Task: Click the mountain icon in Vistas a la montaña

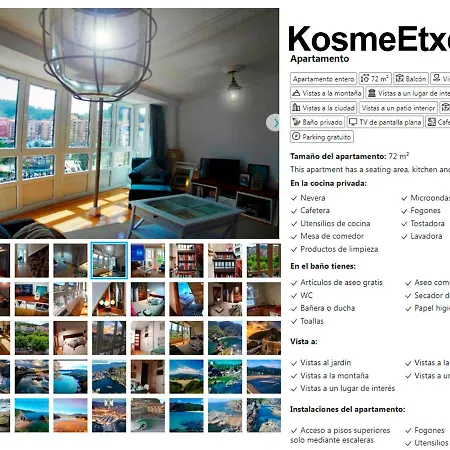Action: [296, 93]
